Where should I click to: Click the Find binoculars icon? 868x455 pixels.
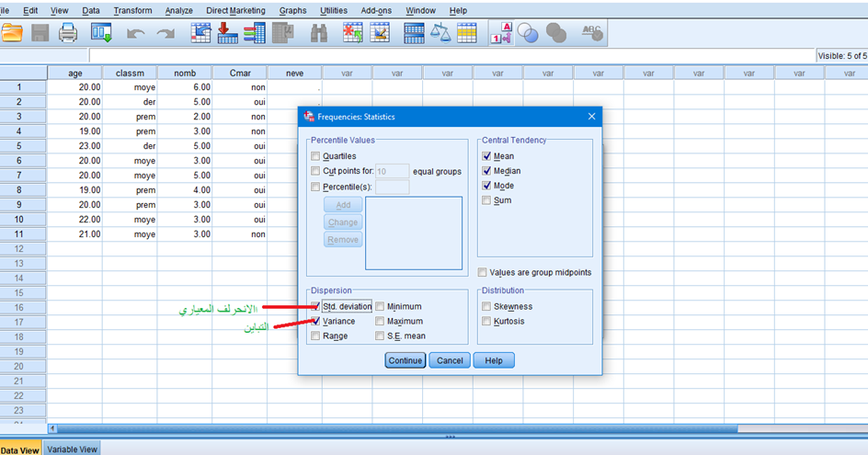[319, 33]
